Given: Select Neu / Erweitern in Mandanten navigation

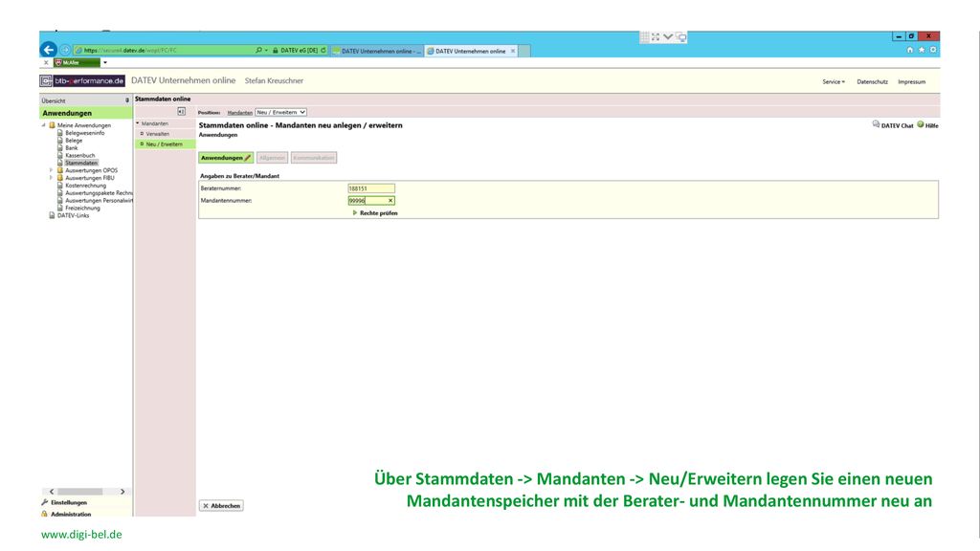Looking at the screenshot, I should coord(165,144).
